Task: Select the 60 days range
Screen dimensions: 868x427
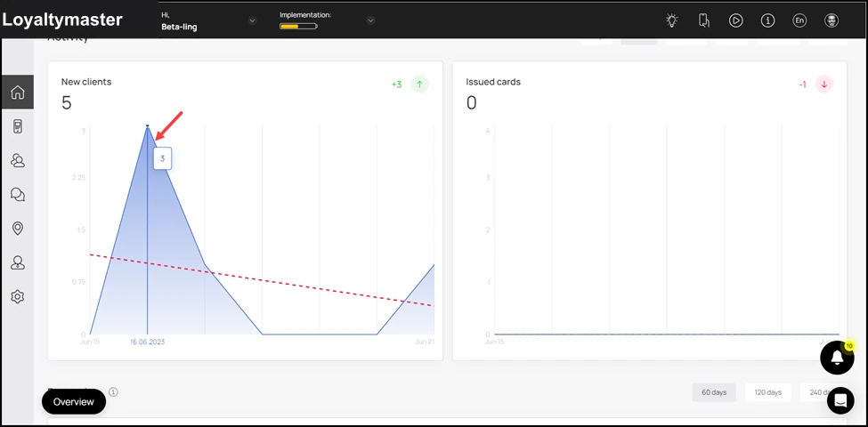Action: coord(714,392)
